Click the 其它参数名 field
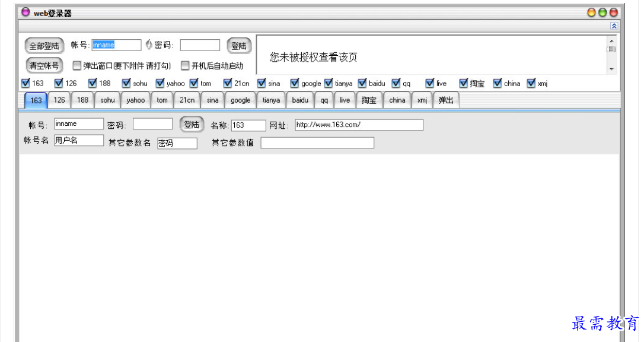The image size is (644, 342). 177,143
